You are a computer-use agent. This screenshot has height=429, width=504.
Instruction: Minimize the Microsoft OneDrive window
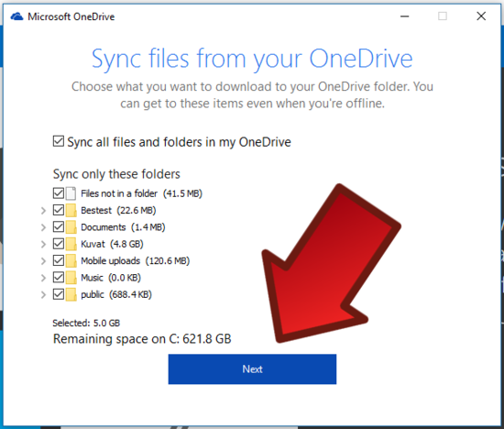pyautogui.click(x=405, y=16)
